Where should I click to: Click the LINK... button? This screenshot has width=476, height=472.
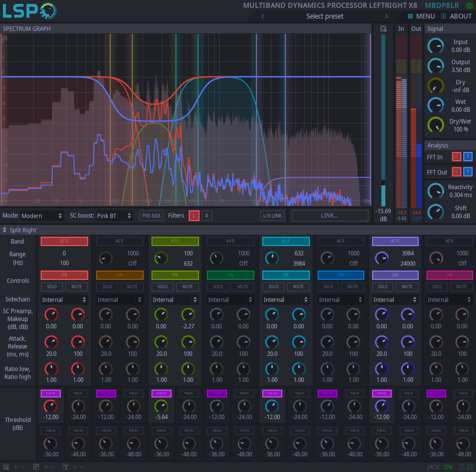tap(329, 215)
